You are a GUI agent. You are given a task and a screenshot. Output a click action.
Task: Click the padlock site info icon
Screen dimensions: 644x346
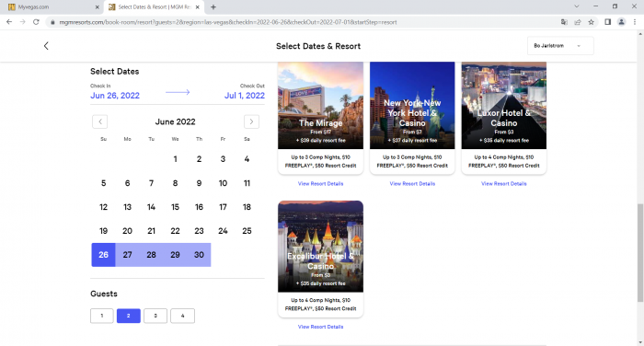pyautogui.click(x=52, y=22)
